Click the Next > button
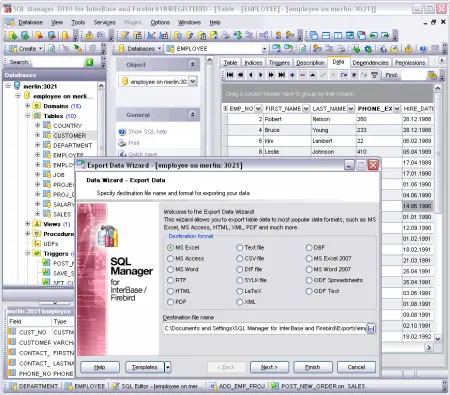The image size is (450, 395). [269, 367]
